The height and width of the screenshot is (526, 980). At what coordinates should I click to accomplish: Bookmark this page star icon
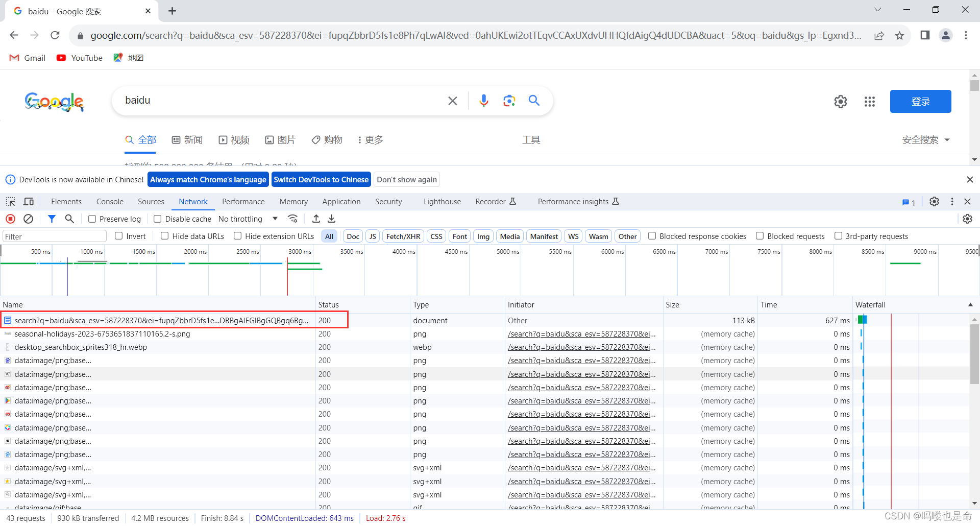tap(899, 35)
